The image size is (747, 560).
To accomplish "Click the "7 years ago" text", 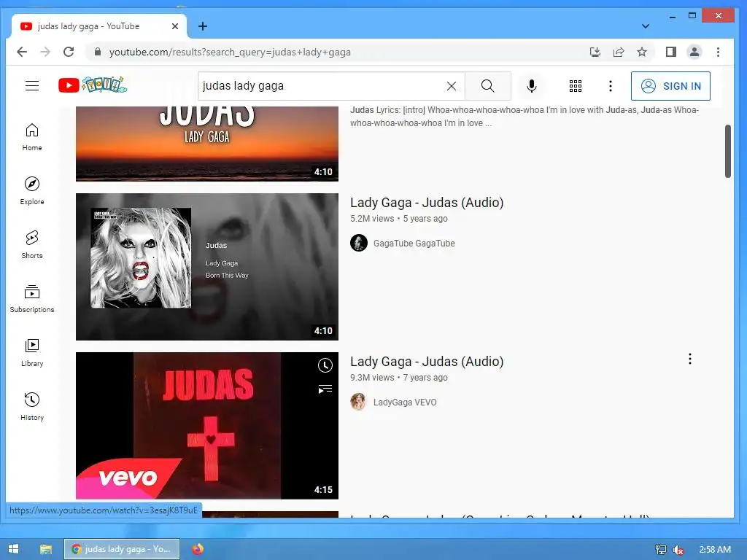I will coord(425,378).
